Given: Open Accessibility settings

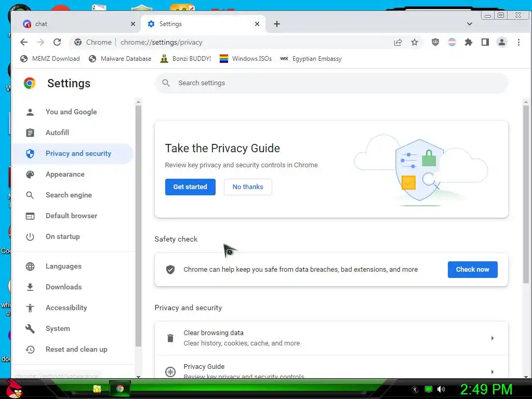Looking at the screenshot, I should point(73,308).
